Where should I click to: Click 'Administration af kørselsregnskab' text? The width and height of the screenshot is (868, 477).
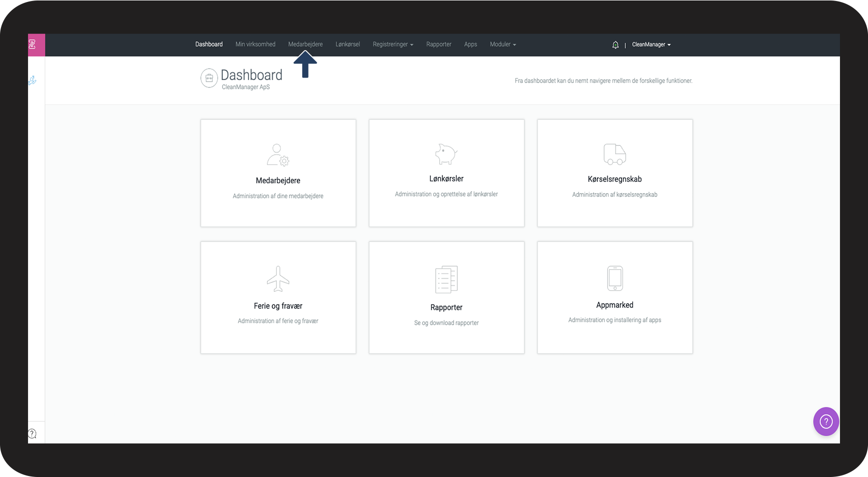click(x=615, y=195)
